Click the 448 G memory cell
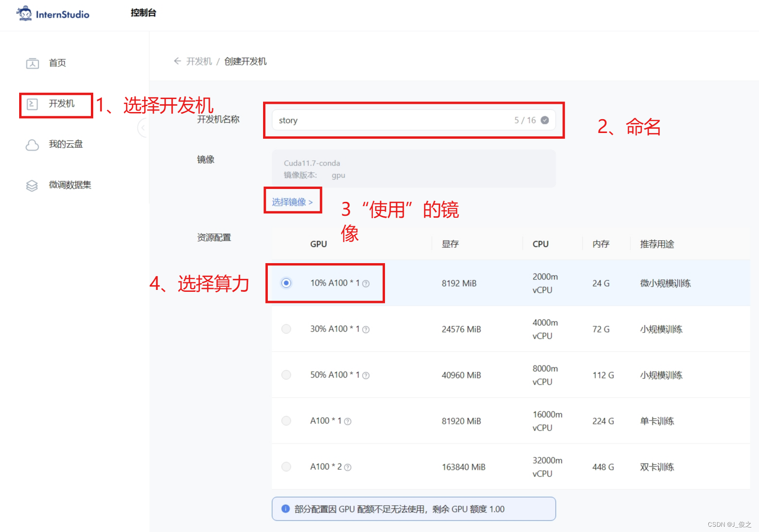 (603, 467)
